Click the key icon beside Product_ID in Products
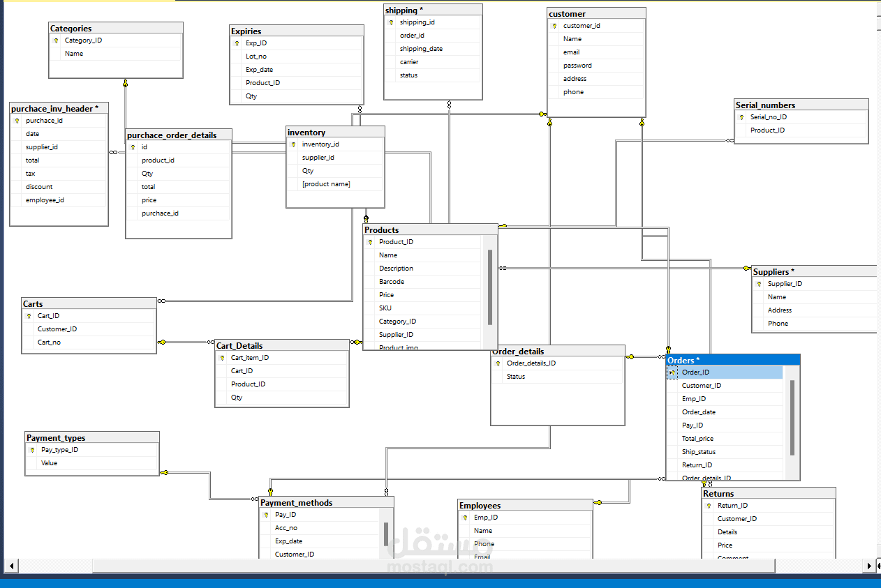881x588 pixels. (371, 242)
